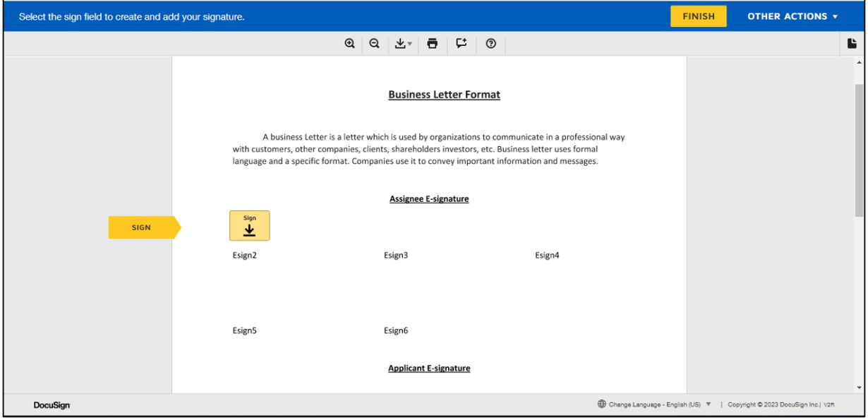Show page thumbnails via the document icon
The image size is (868, 420).
pyautogui.click(x=853, y=43)
